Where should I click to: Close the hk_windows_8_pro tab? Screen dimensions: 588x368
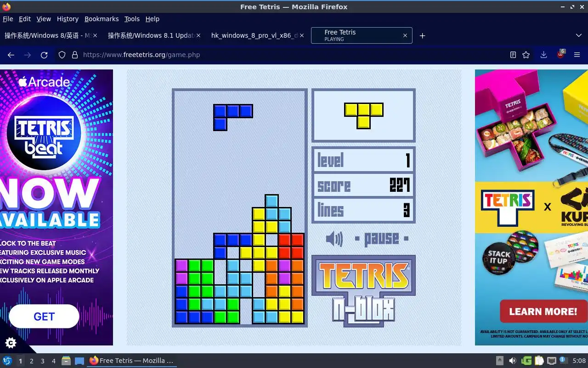[x=301, y=35]
